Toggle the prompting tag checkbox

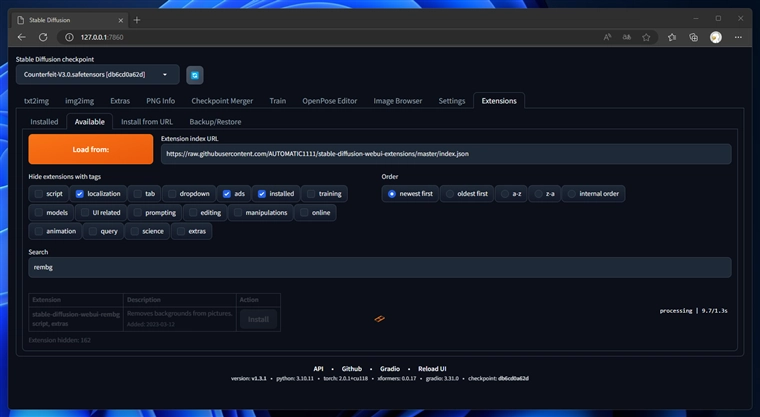(x=138, y=212)
